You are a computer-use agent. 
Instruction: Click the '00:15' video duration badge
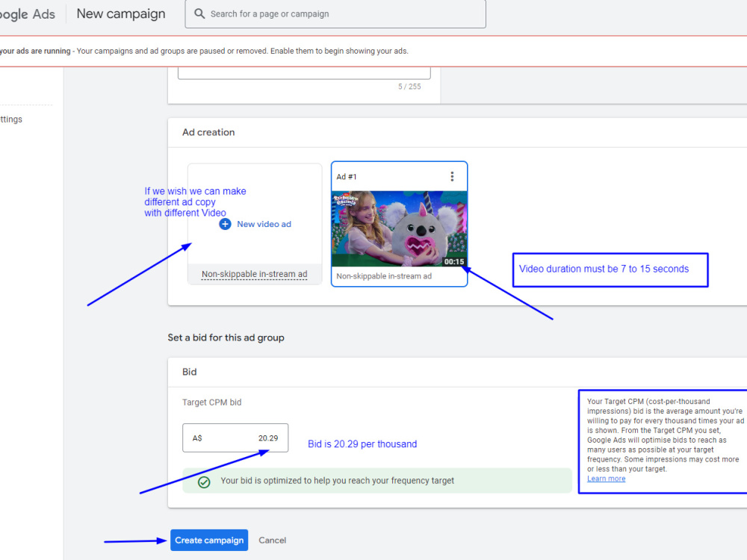click(454, 261)
